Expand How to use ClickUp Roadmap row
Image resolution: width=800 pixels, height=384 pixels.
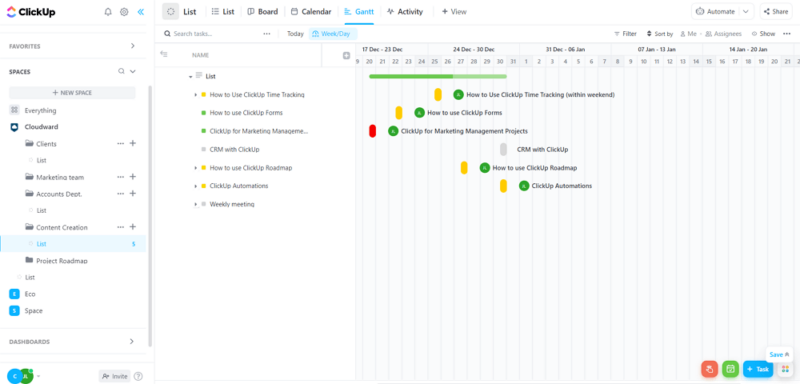coord(195,168)
